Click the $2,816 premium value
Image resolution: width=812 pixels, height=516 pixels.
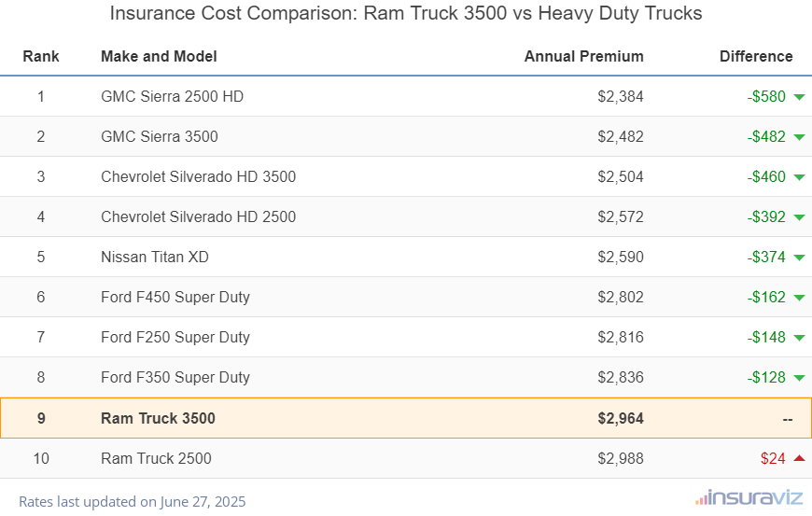[x=621, y=338]
